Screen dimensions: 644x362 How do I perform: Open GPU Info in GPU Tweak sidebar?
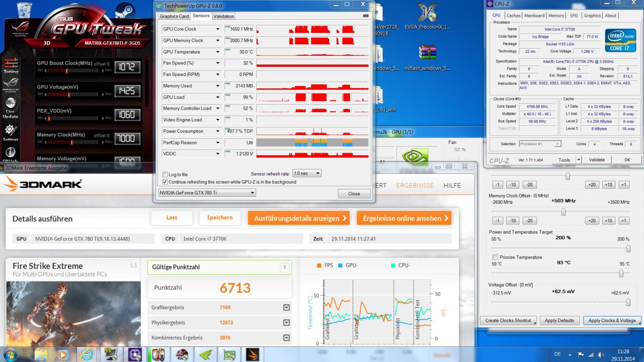tap(11, 154)
